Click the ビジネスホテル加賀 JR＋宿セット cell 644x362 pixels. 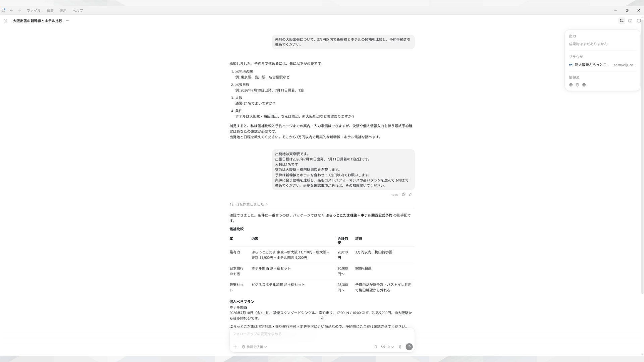278,285
